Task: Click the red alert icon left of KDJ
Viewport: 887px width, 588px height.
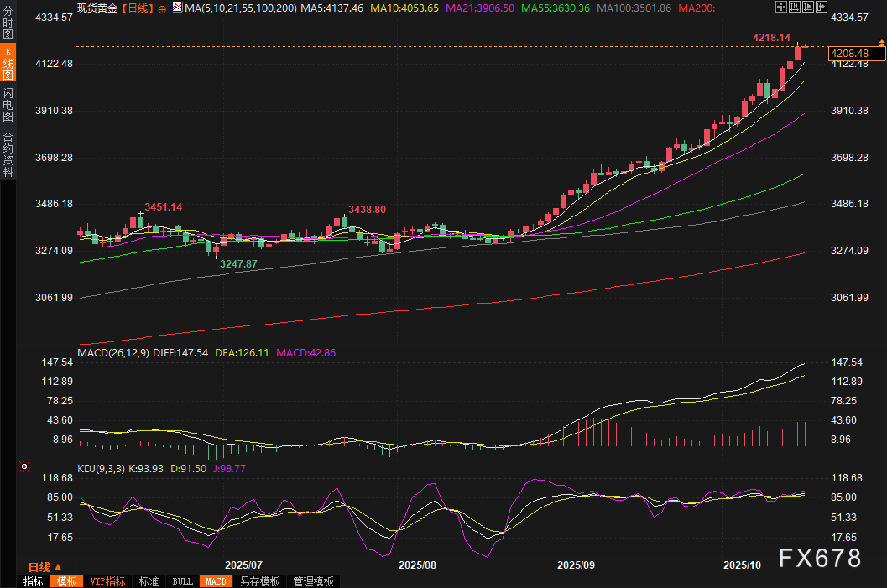Action: pos(24,466)
